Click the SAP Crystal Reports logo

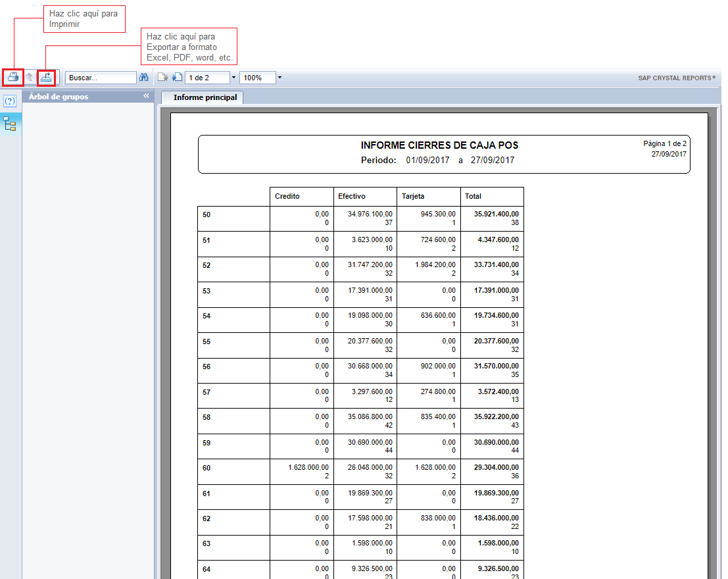(x=677, y=78)
